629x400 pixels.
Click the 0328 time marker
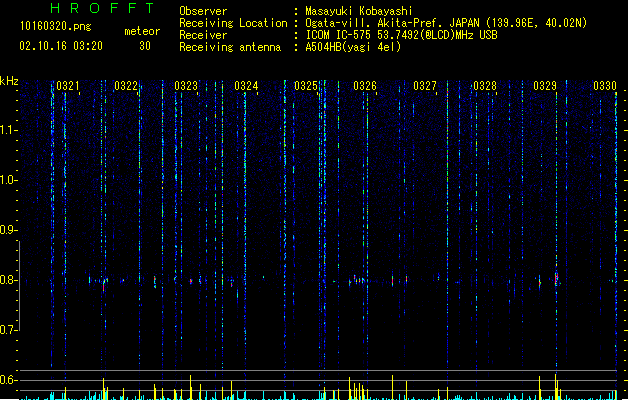(485, 86)
